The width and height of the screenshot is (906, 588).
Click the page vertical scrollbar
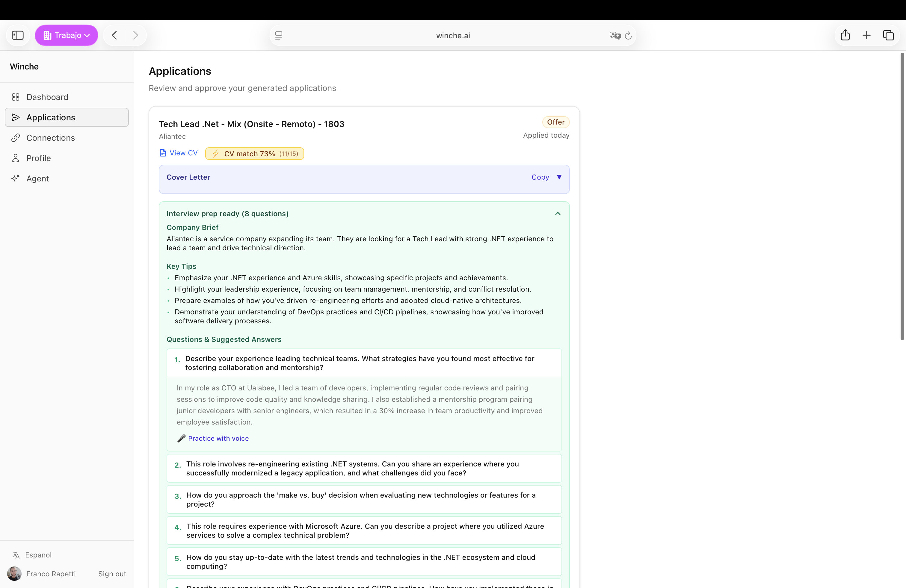(902, 197)
